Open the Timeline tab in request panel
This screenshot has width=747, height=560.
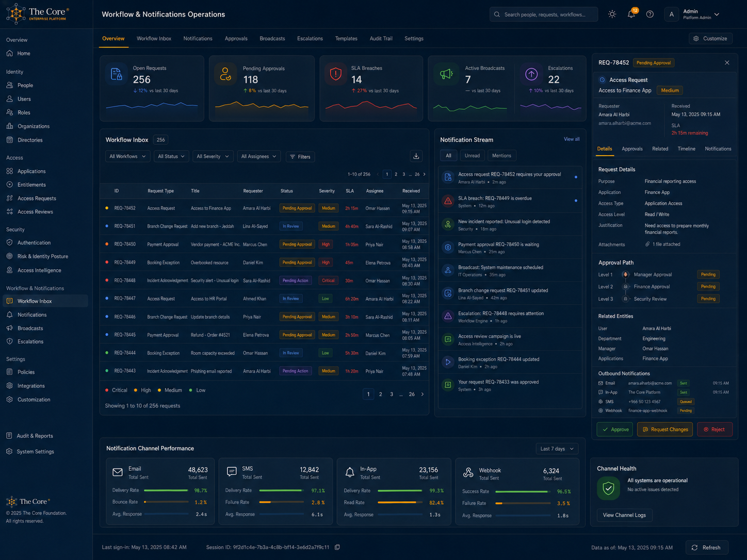click(x=686, y=149)
